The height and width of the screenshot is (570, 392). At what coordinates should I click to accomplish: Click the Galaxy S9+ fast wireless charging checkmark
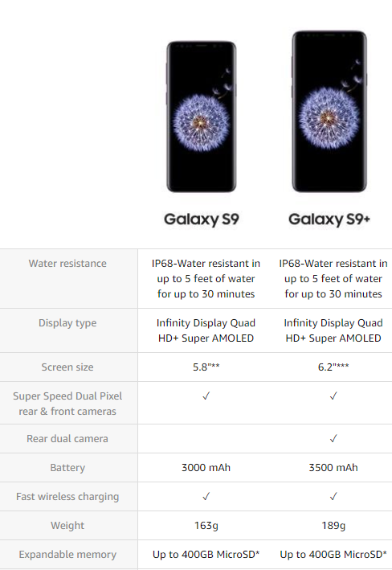333,496
